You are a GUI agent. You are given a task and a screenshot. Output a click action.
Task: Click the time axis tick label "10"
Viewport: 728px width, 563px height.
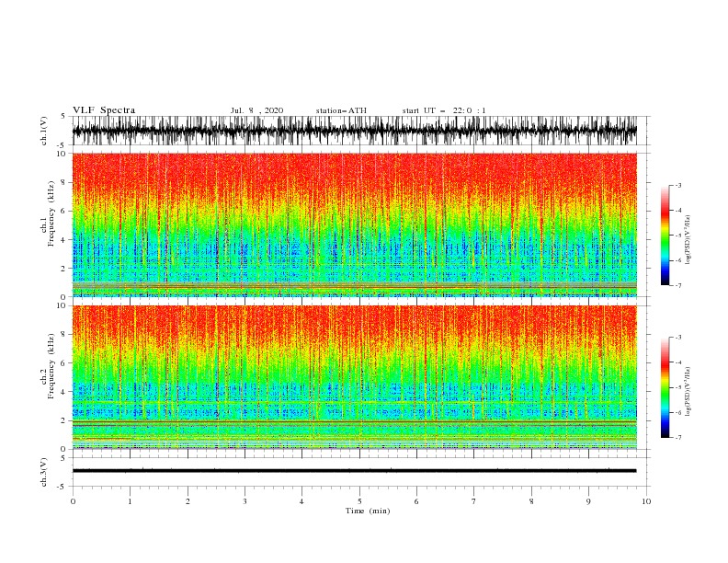pyautogui.click(x=646, y=501)
